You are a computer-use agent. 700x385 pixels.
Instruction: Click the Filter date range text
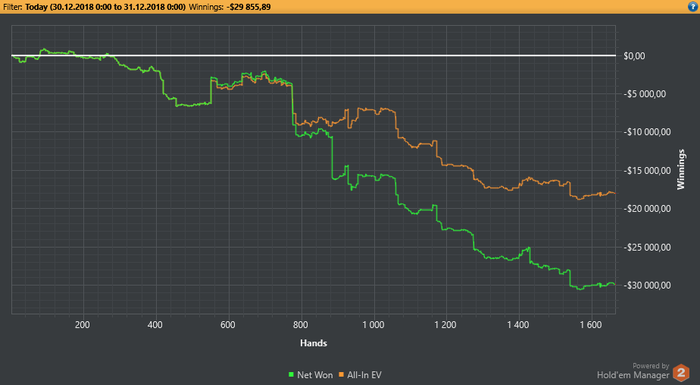pos(105,7)
